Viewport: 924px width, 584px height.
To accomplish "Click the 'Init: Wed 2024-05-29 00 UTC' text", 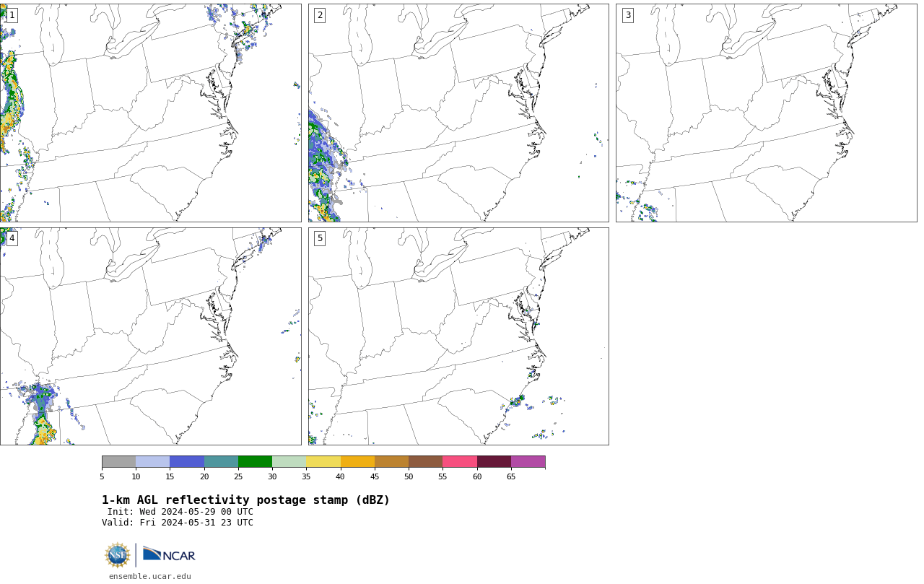I will coord(180,512).
